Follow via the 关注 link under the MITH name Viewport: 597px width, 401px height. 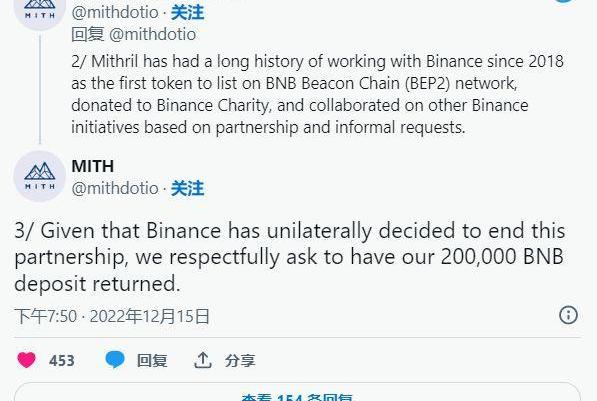(187, 189)
